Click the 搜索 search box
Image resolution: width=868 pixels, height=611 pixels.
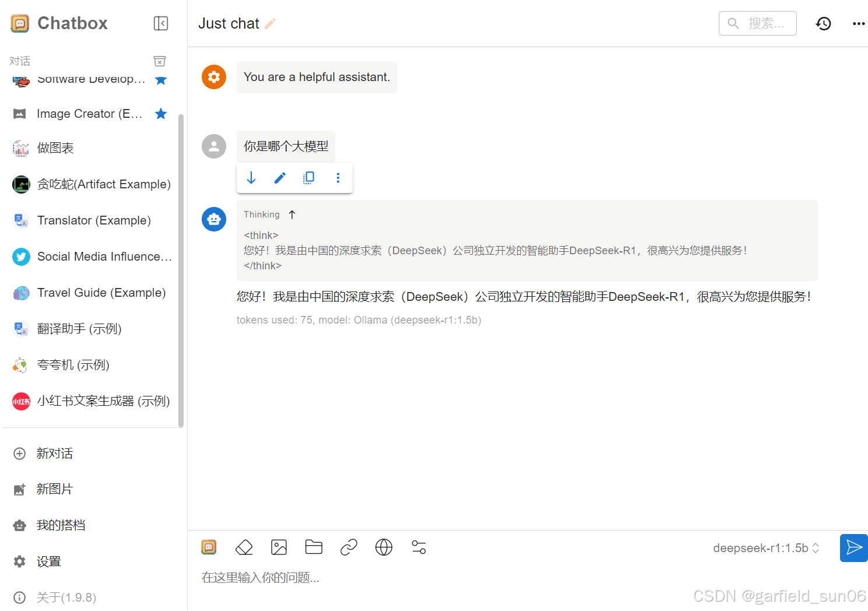coord(757,23)
